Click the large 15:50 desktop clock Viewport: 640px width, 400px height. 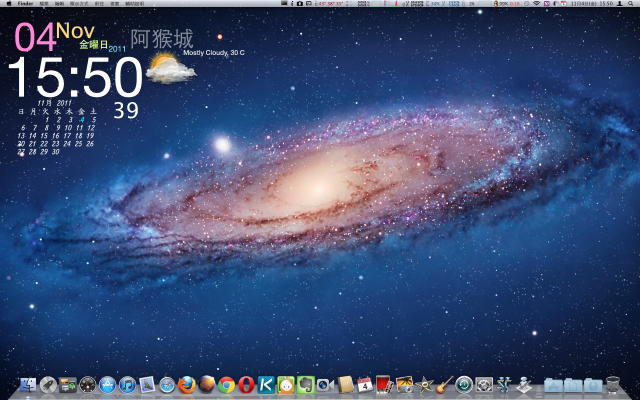(76, 78)
